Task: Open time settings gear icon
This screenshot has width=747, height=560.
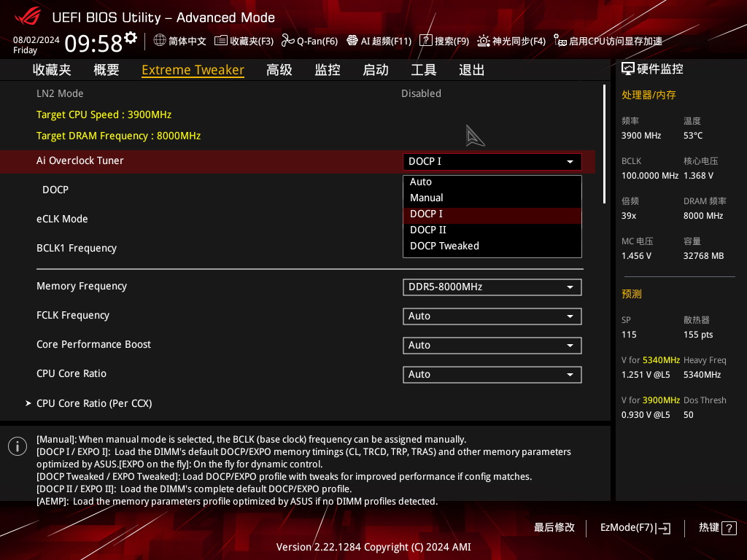Action: (x=131, y=38)
